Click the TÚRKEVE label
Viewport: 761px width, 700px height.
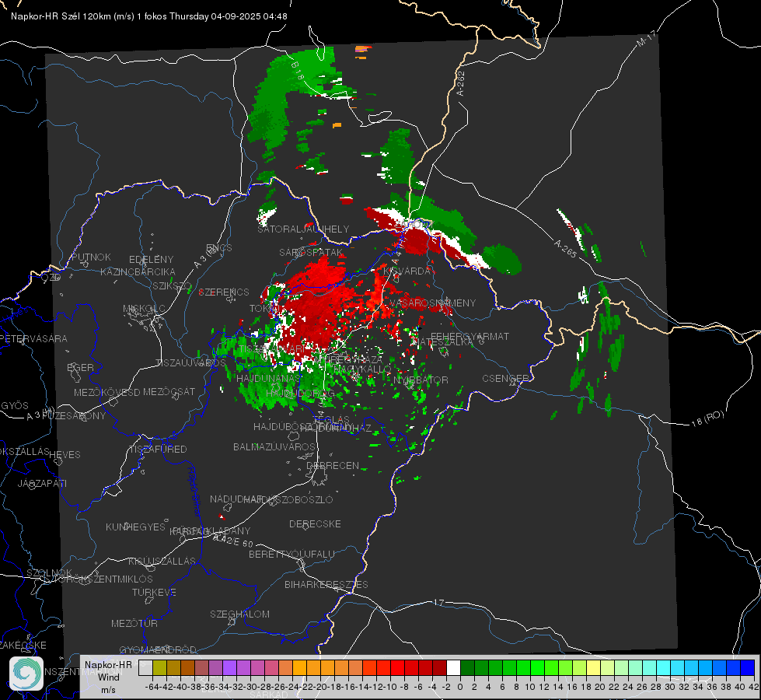point(155,592)
